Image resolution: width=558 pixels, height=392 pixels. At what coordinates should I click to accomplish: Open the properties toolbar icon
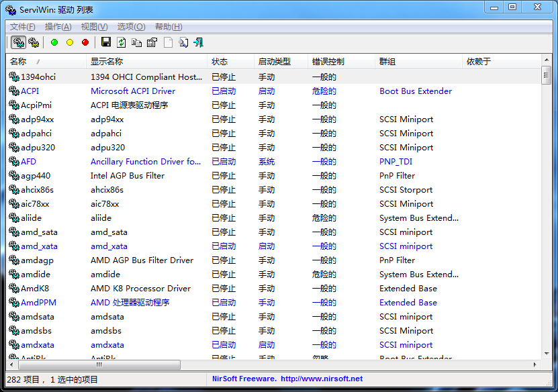coord(152,42)
